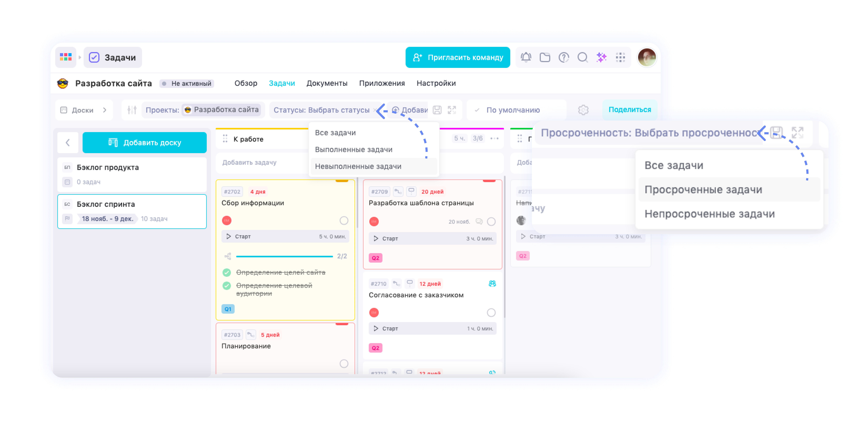Open notifications via the bell icon

pos(526,57)
